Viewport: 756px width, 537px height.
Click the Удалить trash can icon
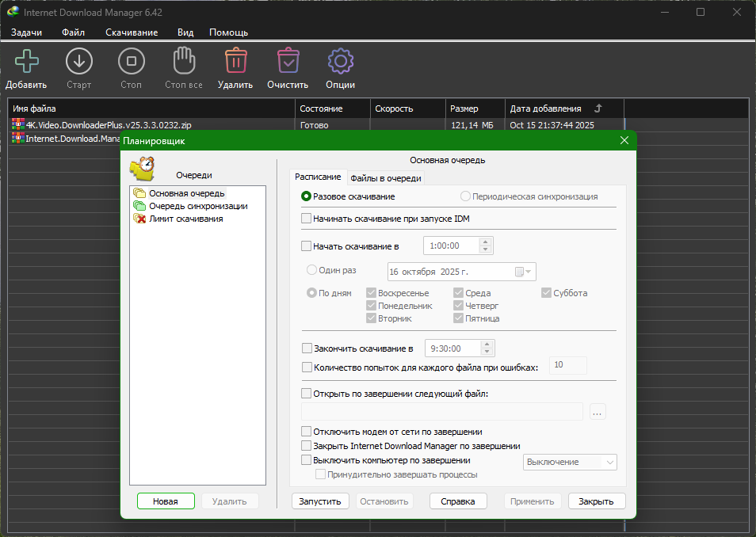[235, 62]
